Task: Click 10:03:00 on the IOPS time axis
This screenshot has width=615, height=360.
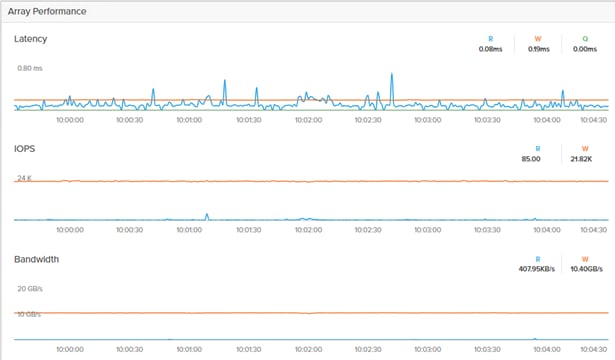Action: (x=428, y=230)
